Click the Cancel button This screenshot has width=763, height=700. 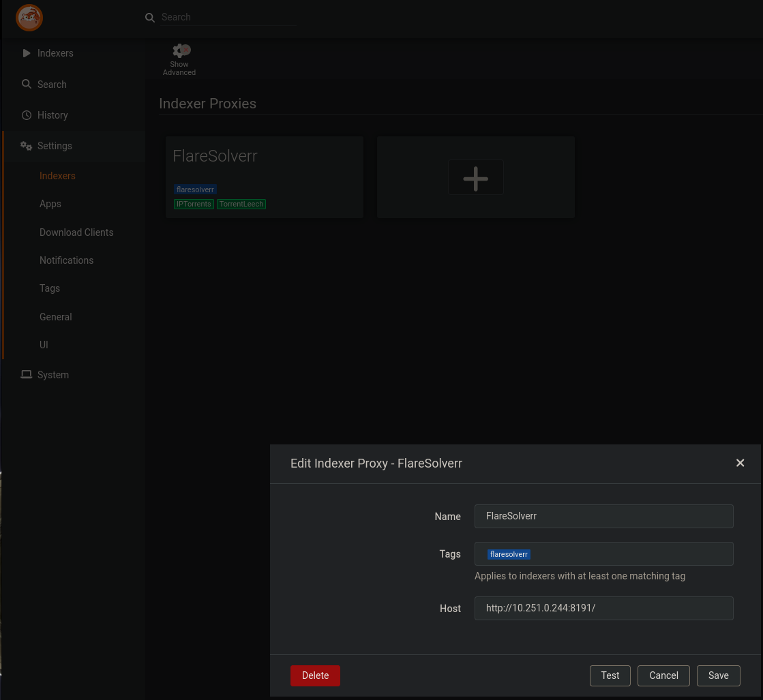(x=663, y=675)
